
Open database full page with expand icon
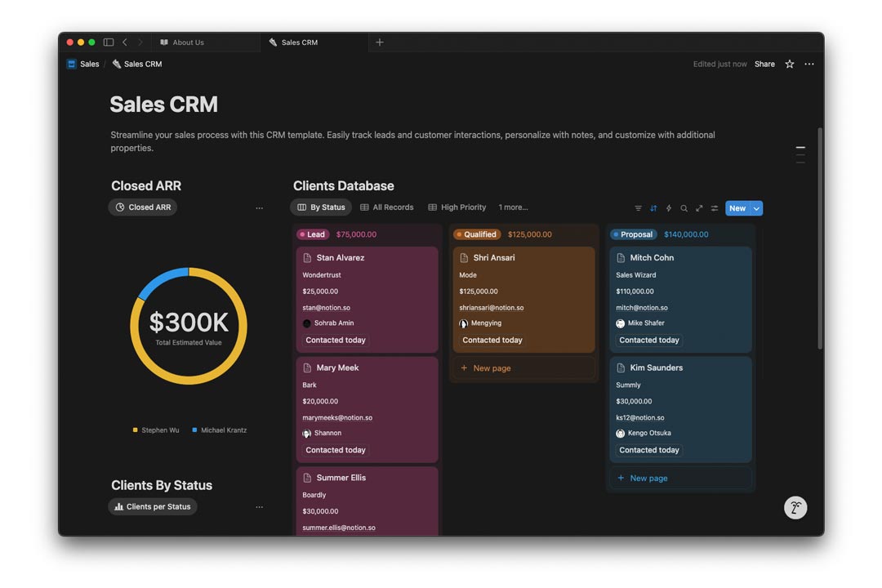(699, 208)
